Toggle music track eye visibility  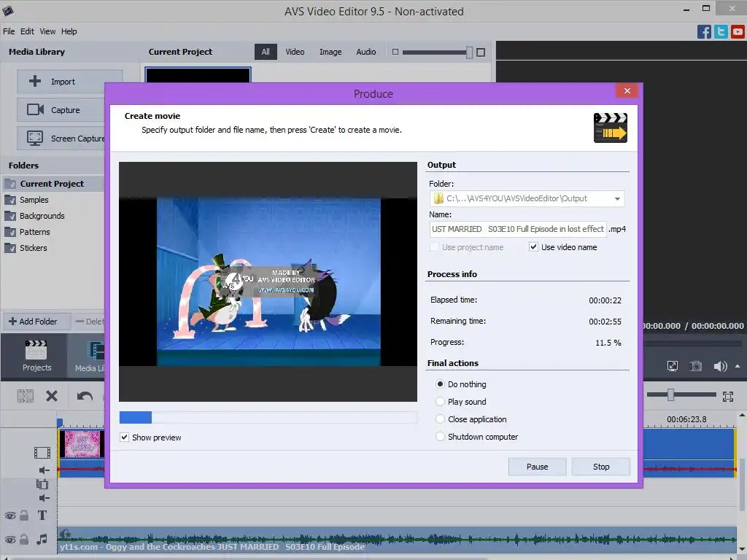point(10,540)
